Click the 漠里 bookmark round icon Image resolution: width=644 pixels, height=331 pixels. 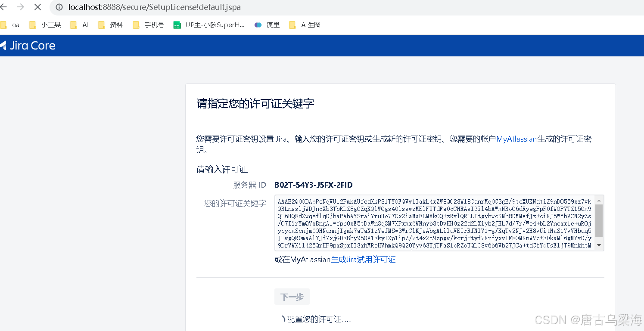(x=258, y=25)
